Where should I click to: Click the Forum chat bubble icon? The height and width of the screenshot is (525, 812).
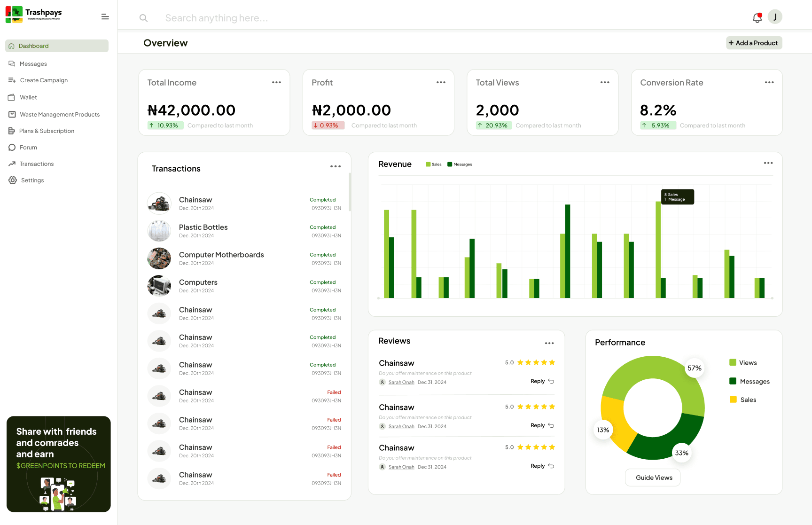(12, 148)
